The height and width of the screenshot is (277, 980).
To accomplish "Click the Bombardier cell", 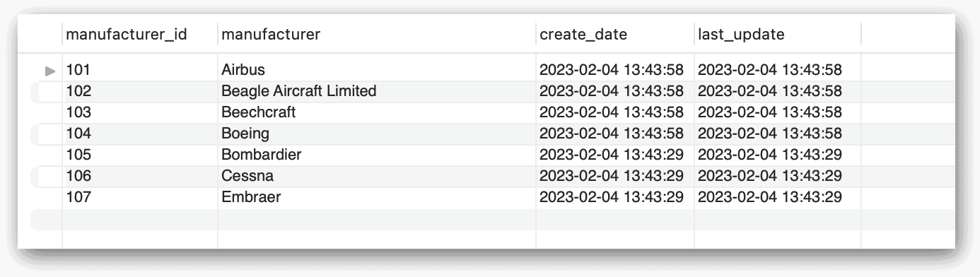I will [376, 155].
